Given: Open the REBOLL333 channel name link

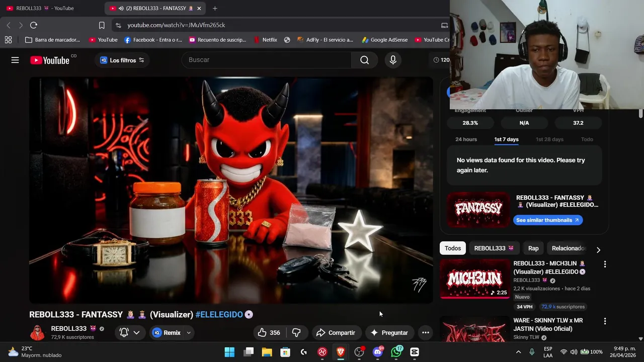Looking at the screenshot, I should (69, 328).
